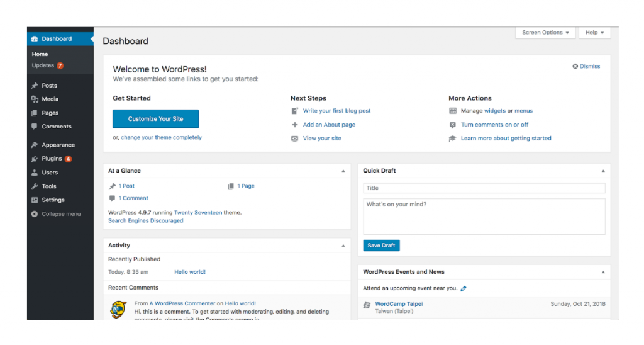Collapse the At a Glance panel
Viewport: 644px width, 345px height.
click(343, 171)
